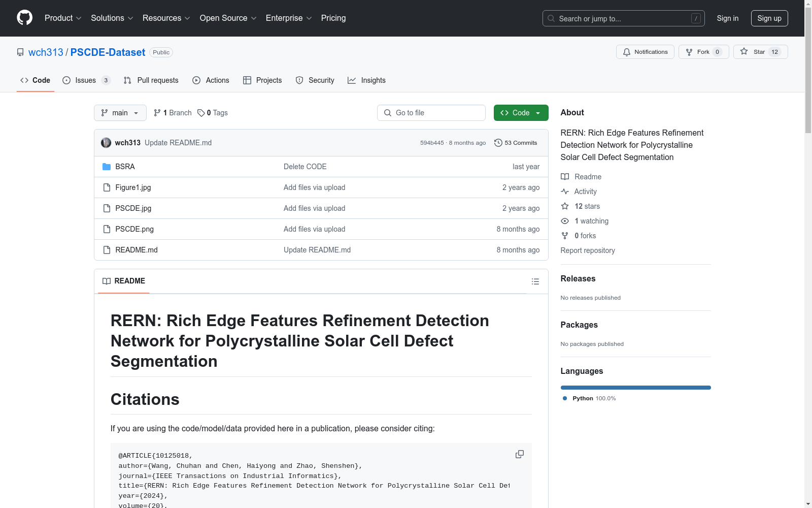The height and width of the screenshot is (508, 812).
Task: Open the main branch selector dropdown
Action: (120, 113)
